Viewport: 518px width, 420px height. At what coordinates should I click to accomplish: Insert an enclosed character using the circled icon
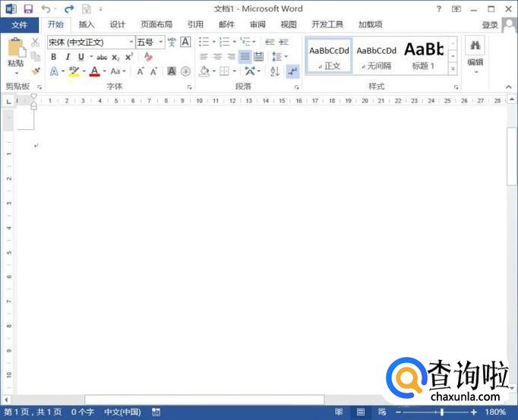click(185, 71)
